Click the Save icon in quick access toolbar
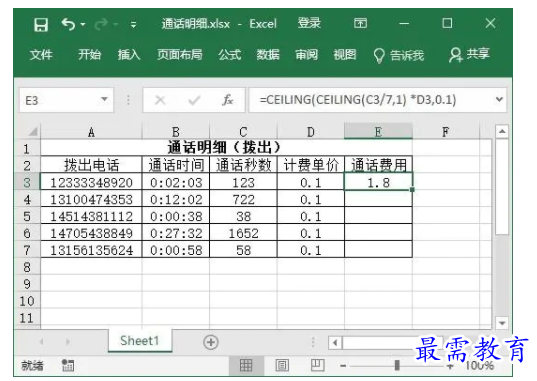Viewport: 537px width, 381px height. pos(41,25)
